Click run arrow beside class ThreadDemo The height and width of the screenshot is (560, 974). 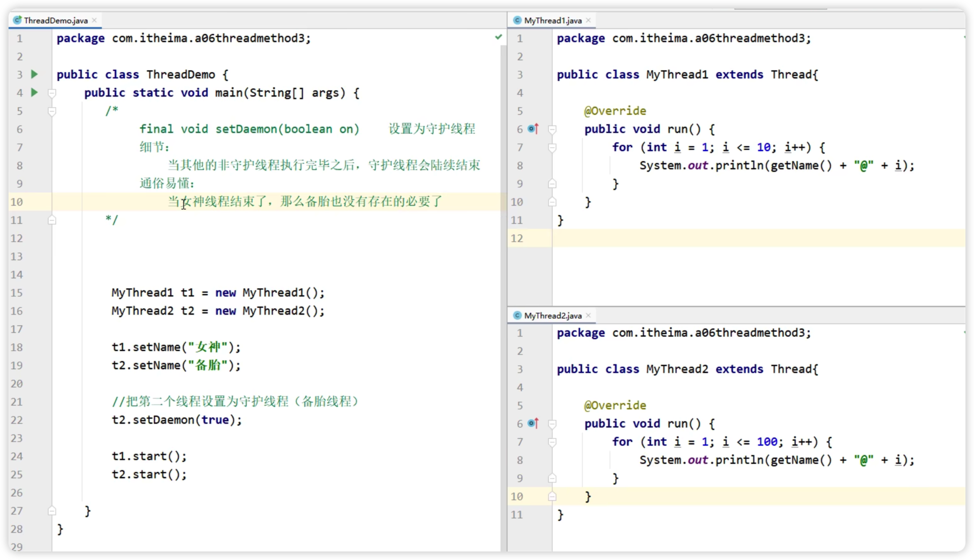point(34,74)
